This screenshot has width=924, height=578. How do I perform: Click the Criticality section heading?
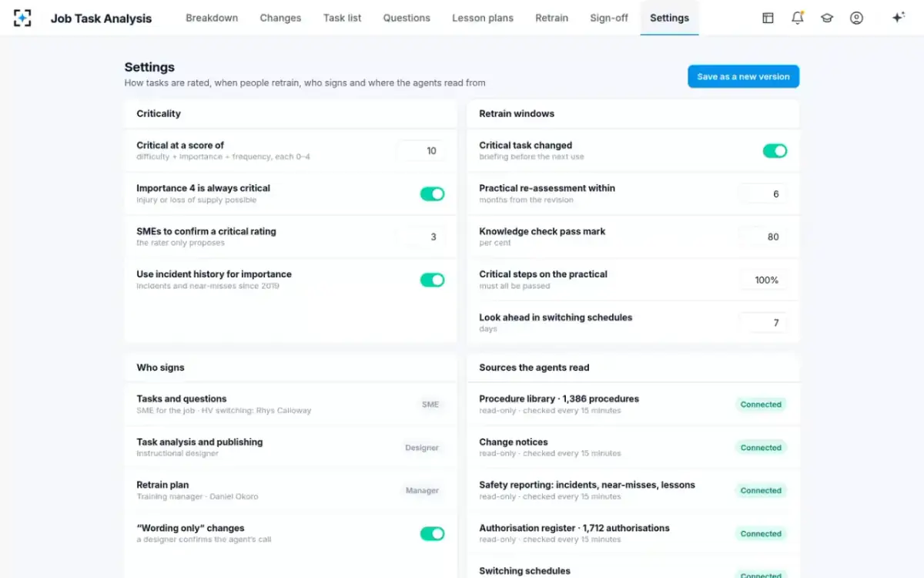pos(159,113)
